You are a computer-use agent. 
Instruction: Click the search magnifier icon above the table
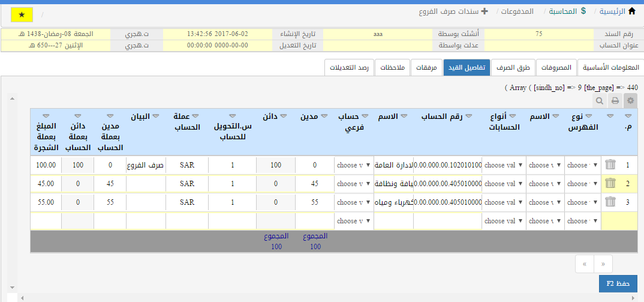point(600,101)
